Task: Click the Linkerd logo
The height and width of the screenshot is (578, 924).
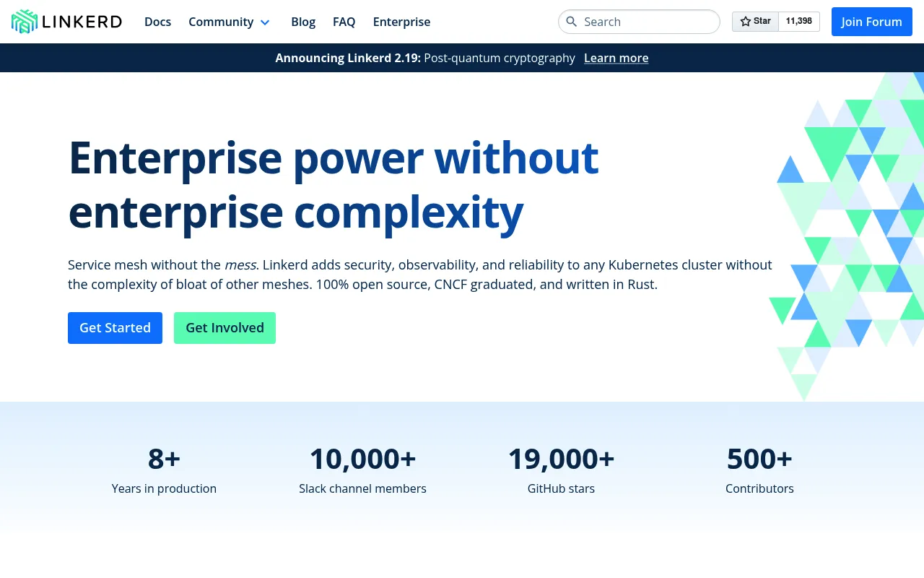Action: point(66,22)
